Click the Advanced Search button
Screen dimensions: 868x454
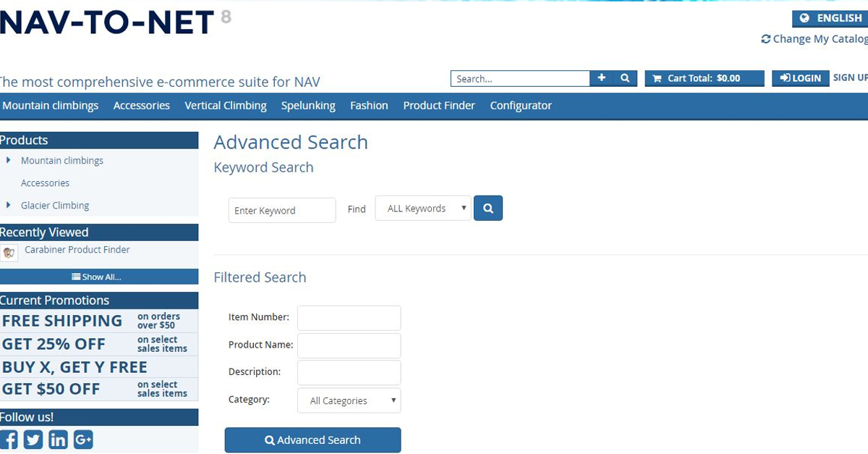[x=312, y=440]
